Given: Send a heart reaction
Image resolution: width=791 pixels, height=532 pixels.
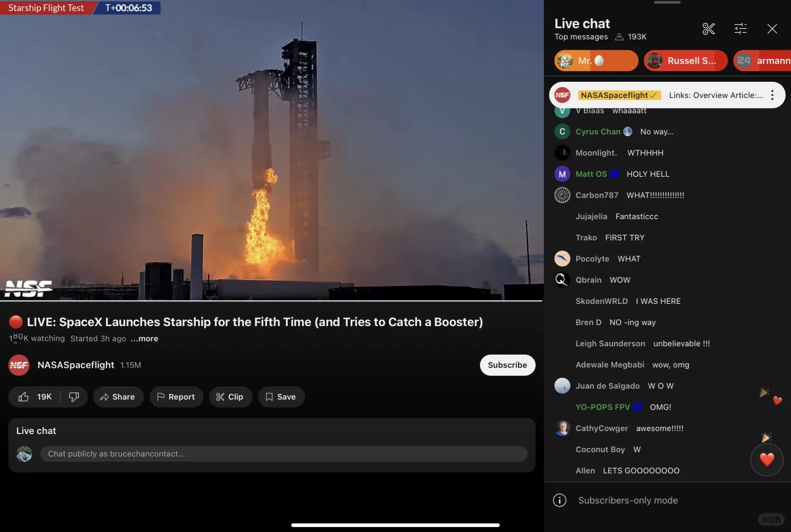Looking at the screenshot, I should coord(767,460).
